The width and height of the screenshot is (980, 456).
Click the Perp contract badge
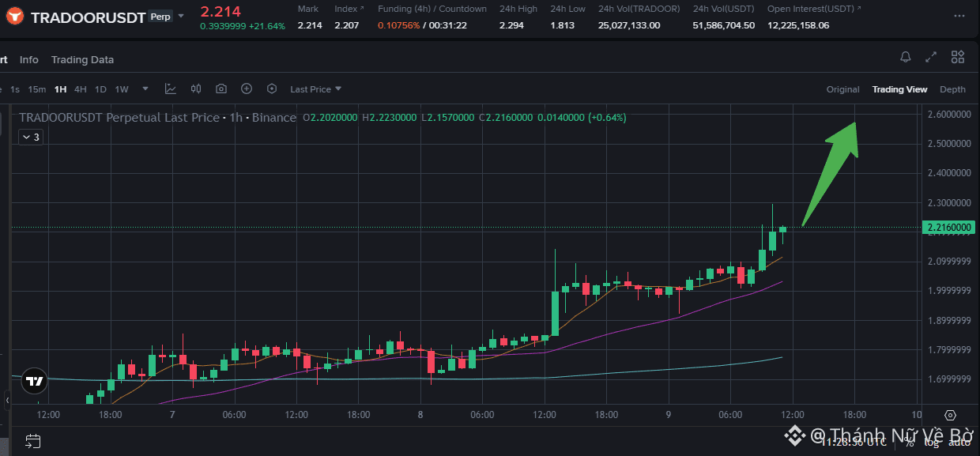[160, 17]
